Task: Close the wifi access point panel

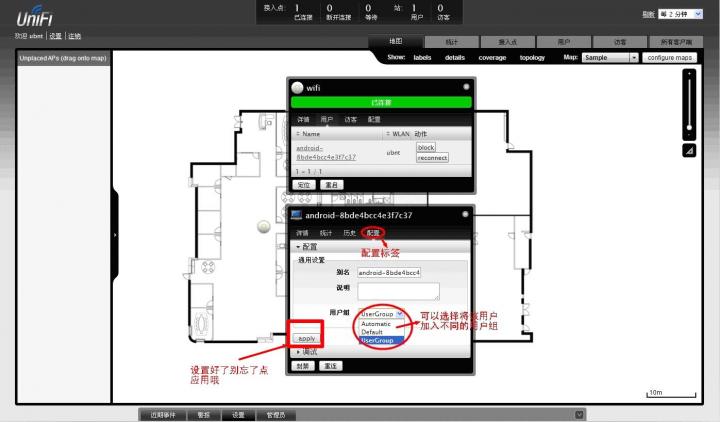Action: [466, 87]
